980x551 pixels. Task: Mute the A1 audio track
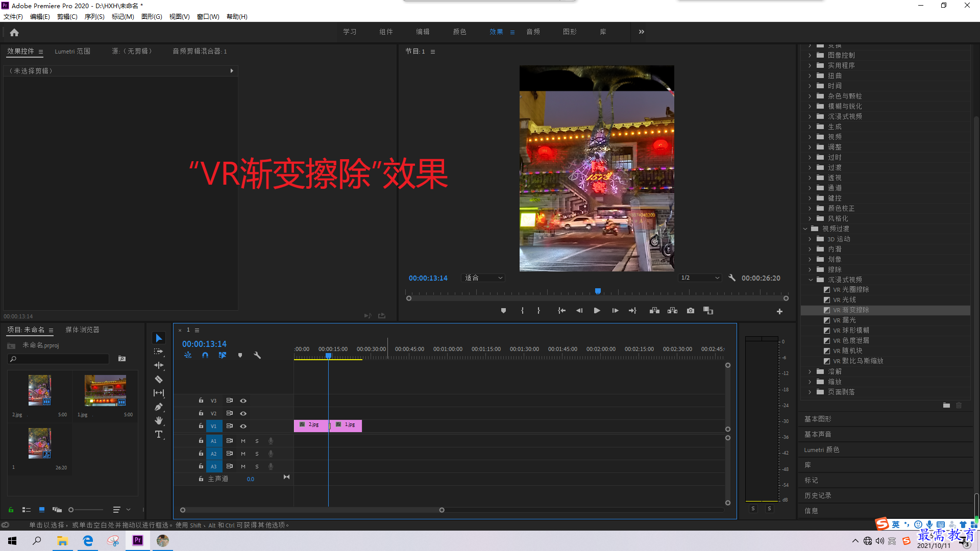click(x=243, y=441)
